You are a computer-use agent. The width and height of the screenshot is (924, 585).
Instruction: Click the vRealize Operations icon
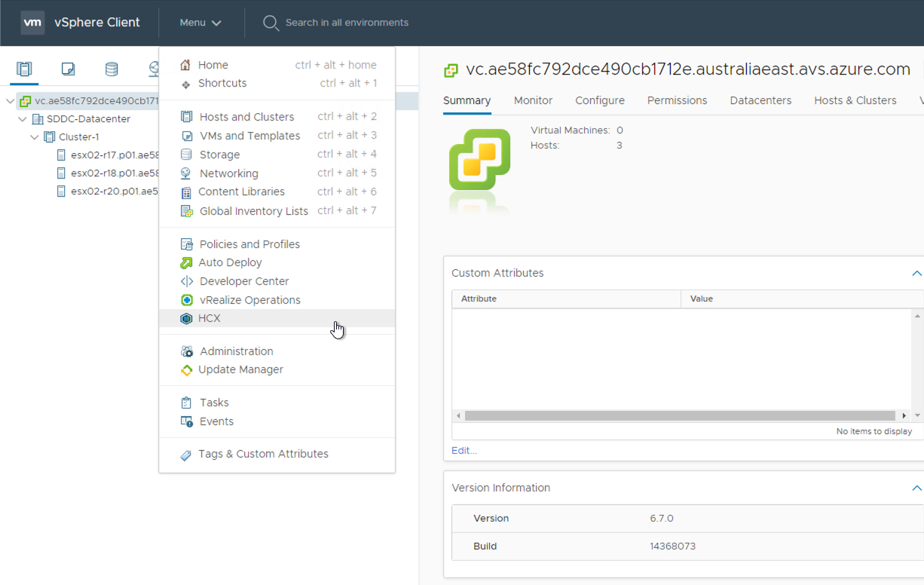pyautogui.click(x=187, y=300)
